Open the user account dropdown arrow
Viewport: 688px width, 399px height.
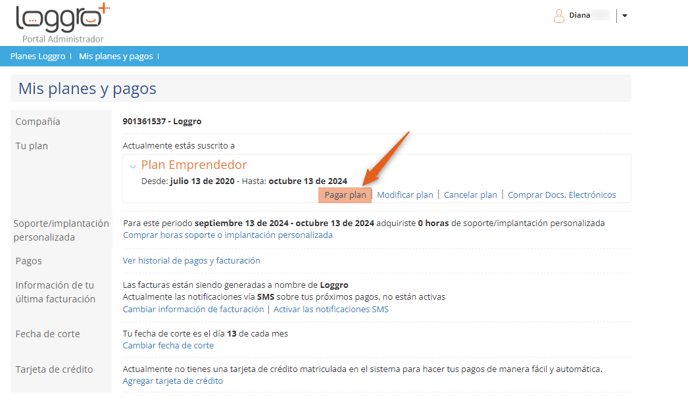click(x=625, y=16)
